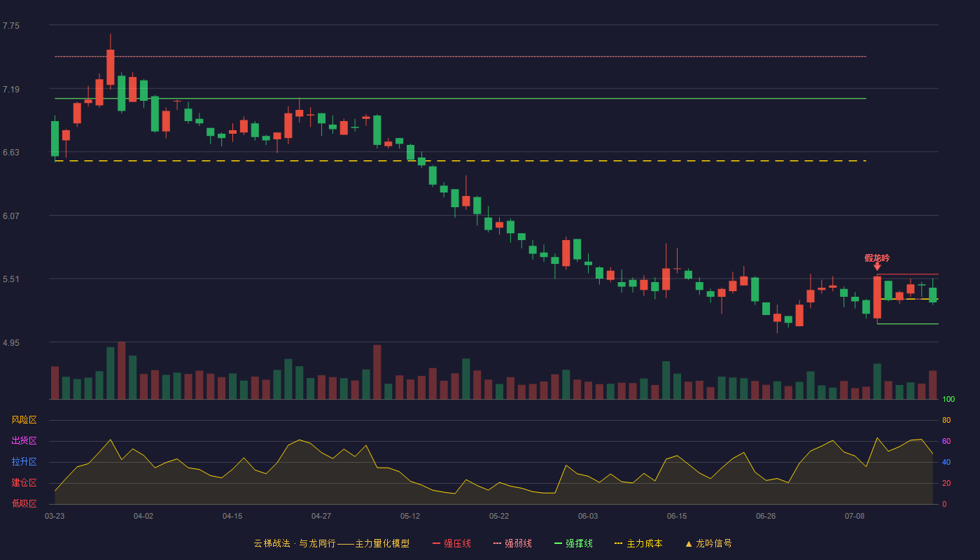Screen dimensions: 980x560
Task: Click the 100 indicator axis label
Action: pos(948,400)
